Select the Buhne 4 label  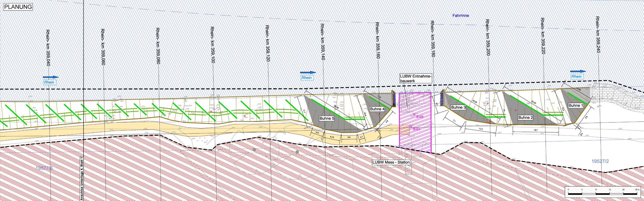(x=377, y=109)
